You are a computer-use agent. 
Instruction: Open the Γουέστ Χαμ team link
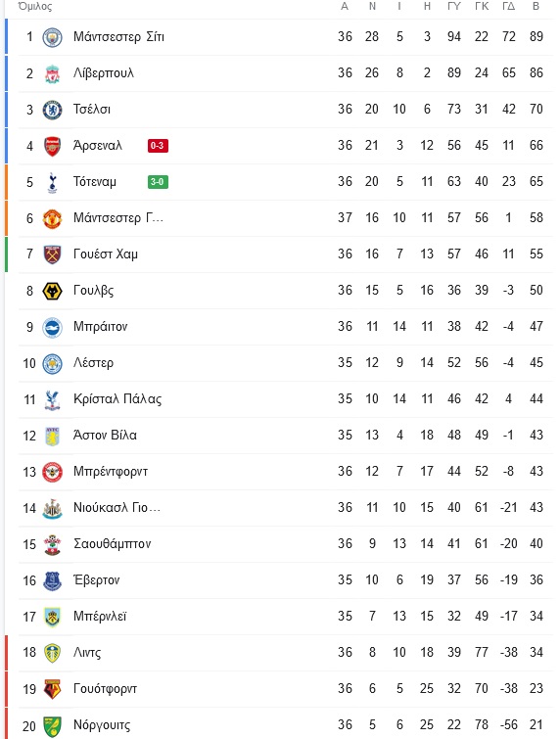pos(106,254)
